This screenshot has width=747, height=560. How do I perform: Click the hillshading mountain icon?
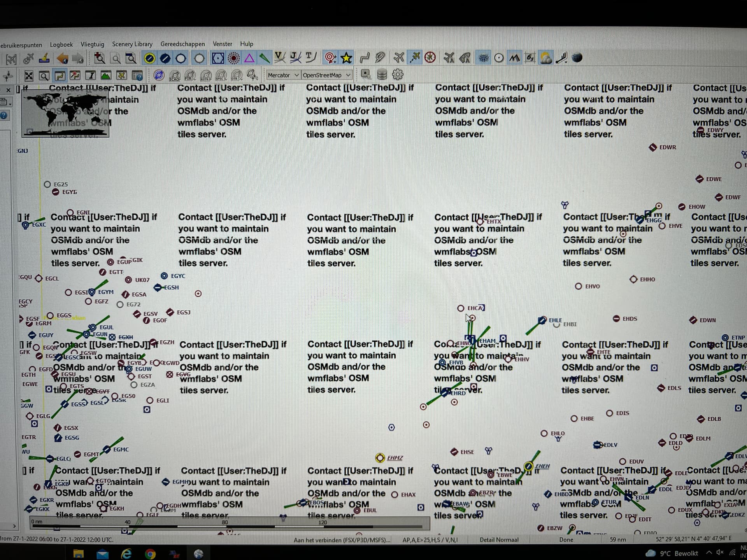(x=515, y=58)
